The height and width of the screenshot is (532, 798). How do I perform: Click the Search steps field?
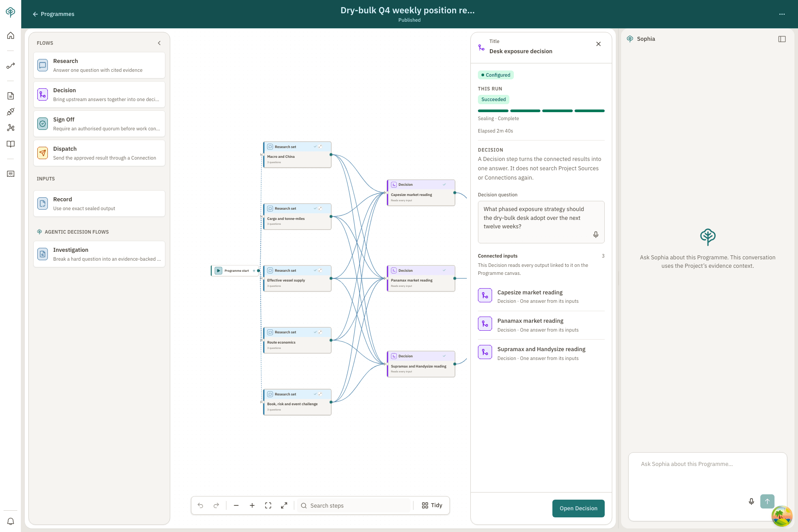[x=354, y=505]
